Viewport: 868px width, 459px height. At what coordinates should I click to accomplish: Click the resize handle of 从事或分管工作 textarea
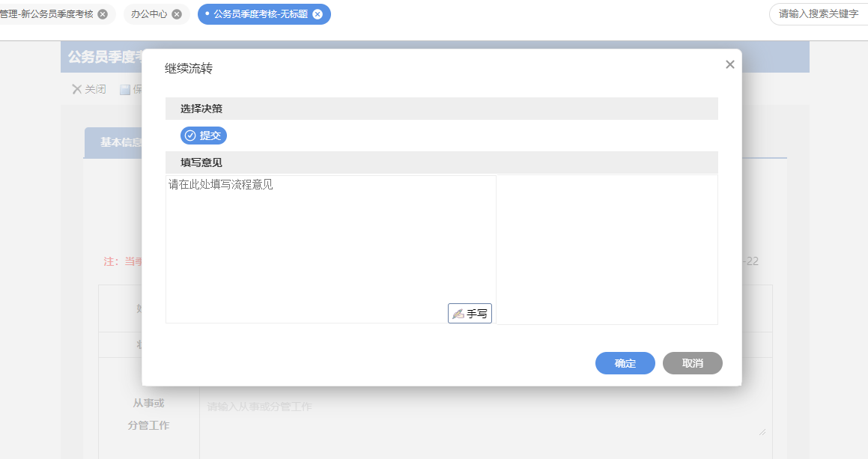click(x=763, y=431)
